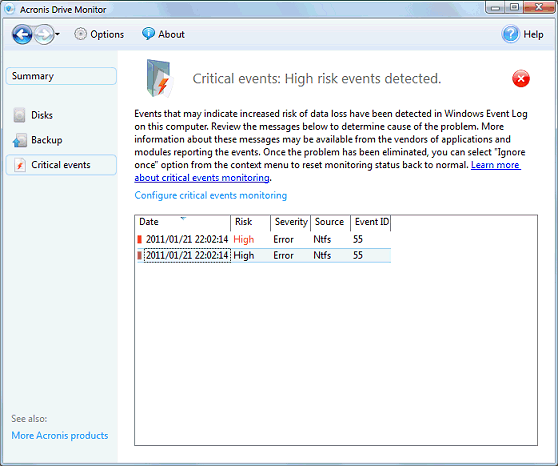Maximize the Acronis Drive Monitor window
The image size is (558, 466).
pos(515,7)
